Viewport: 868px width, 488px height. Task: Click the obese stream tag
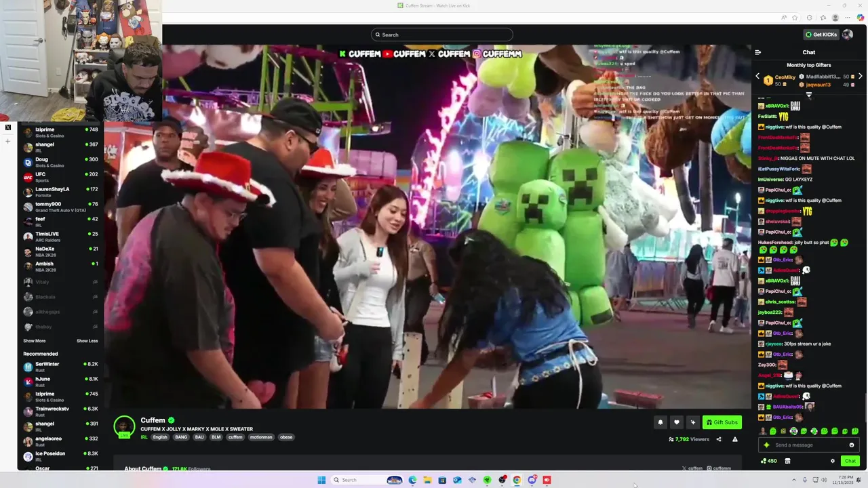pos(286,437)
